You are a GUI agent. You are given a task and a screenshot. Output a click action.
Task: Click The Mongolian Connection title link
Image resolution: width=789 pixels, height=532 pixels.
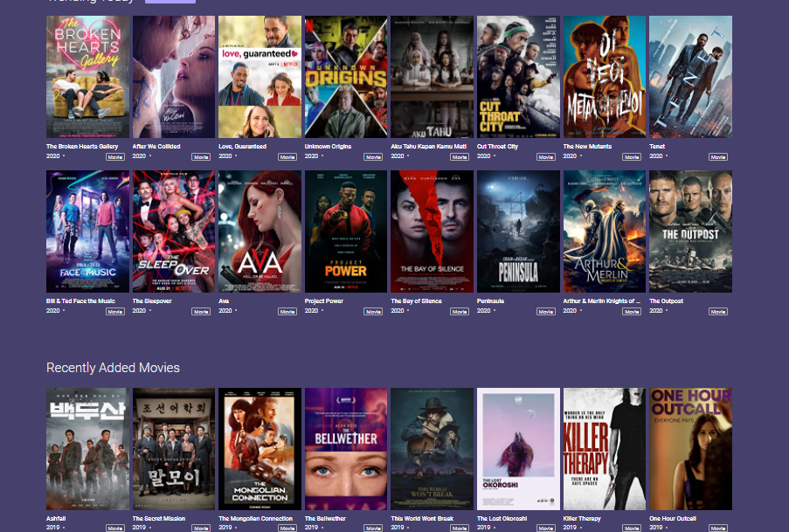click(x=256, y=518)
